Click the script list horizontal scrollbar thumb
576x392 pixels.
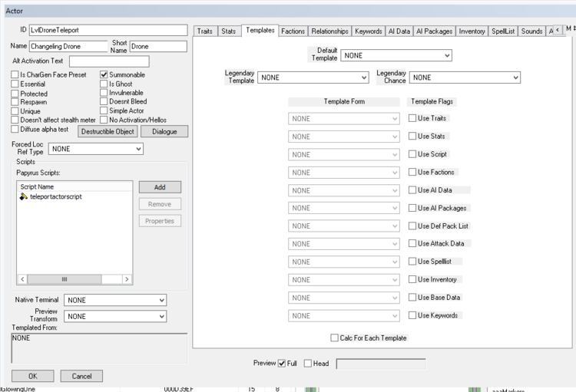(x=65, y=279)
